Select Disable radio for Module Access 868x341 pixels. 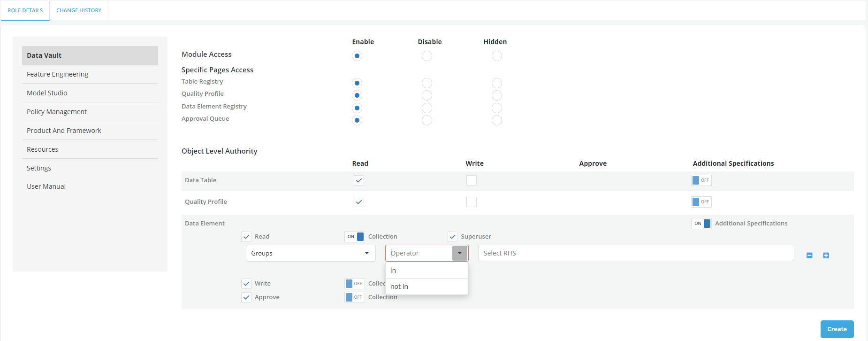[426, 56]
